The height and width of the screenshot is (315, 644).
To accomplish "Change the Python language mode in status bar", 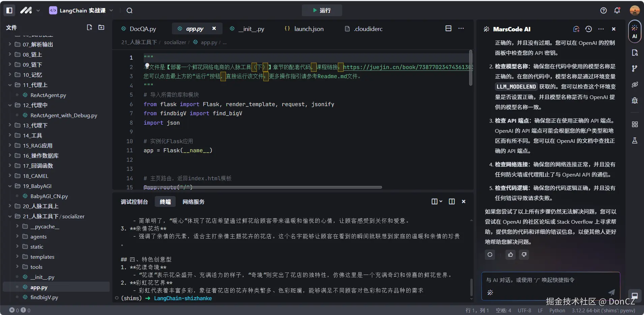I will [557, 310].
